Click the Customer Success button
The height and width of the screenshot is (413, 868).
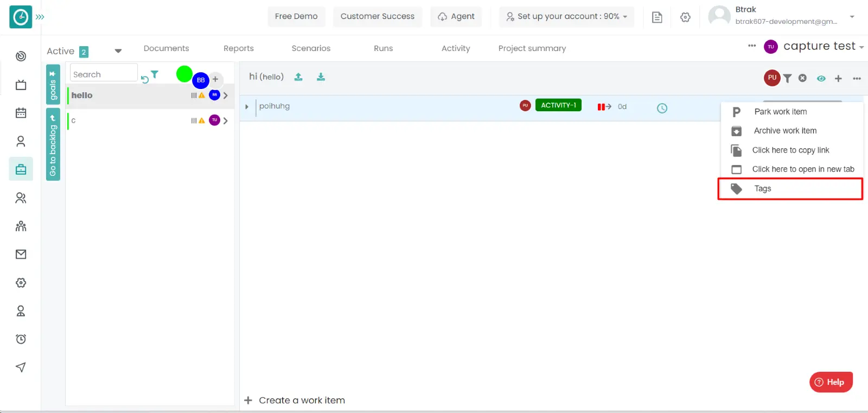[x=378, y=16]
